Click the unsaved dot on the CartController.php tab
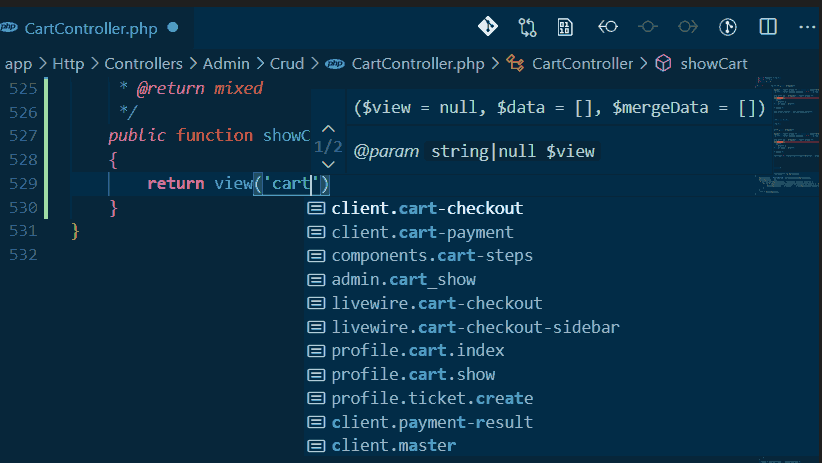Screen dimensions: 822x463 (173, 28)
